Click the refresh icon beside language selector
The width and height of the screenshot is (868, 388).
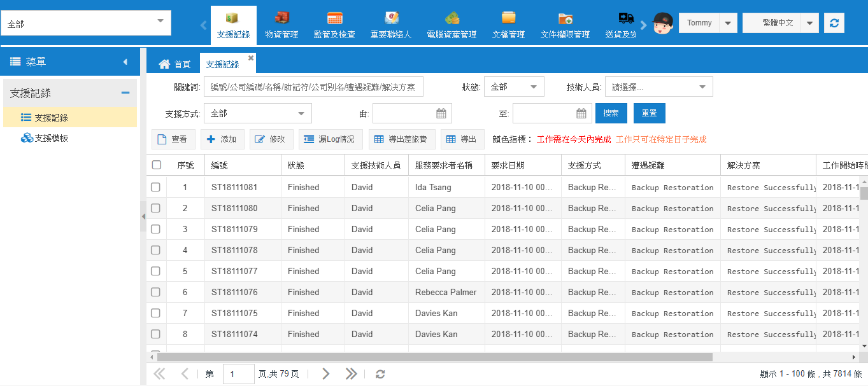(834, 23)
